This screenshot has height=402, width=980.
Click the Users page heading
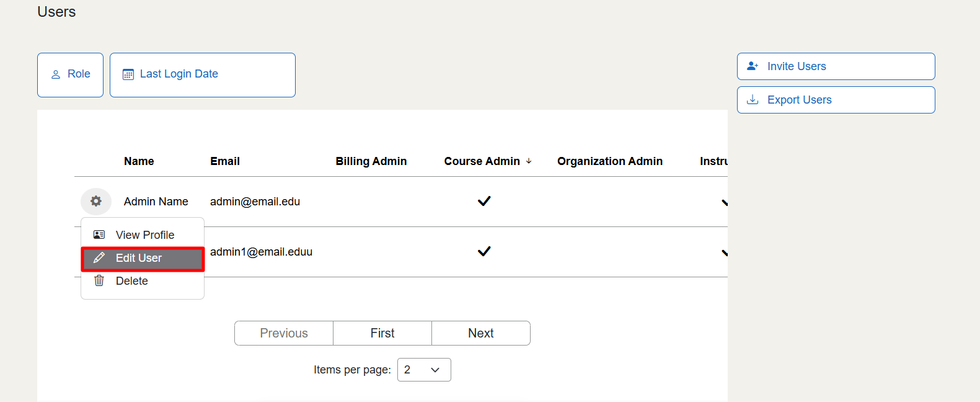click(56, 12)
